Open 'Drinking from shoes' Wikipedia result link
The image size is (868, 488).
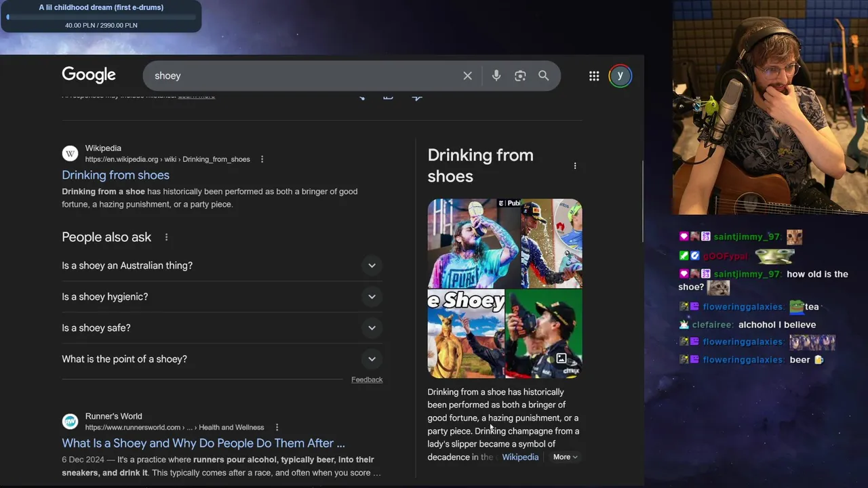point(115,175)
